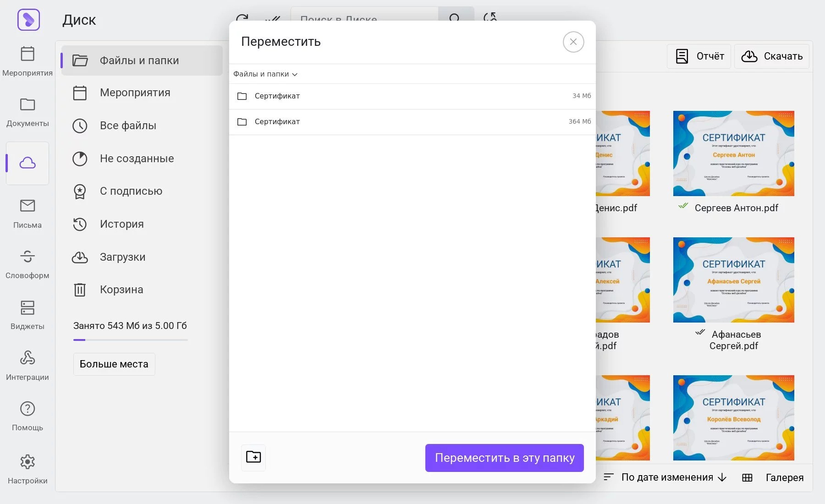Open По дате изменения sort dropdown
The width and height of the screenshot is (825, 504).
click(x=667, y=477)
